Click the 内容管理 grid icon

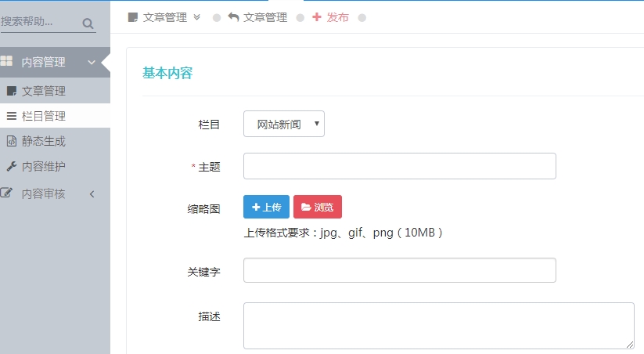coord(6,62)
